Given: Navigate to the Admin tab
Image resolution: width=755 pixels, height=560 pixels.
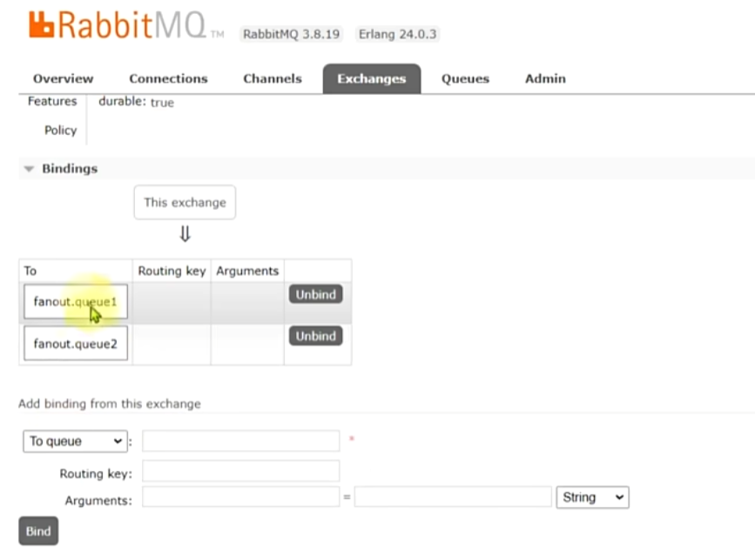Looking at the screenshot, I should tap(545, 78).
